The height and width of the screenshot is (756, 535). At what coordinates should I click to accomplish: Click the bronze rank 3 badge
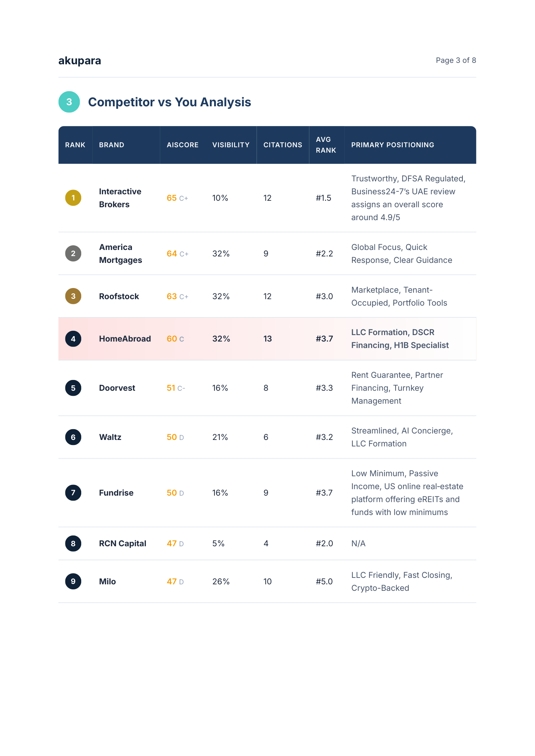73,296
